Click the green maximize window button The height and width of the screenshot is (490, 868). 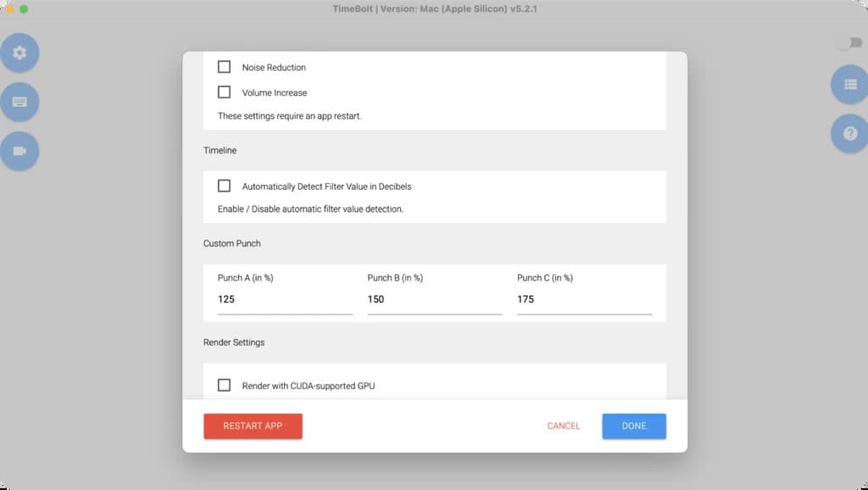[24, 8]
